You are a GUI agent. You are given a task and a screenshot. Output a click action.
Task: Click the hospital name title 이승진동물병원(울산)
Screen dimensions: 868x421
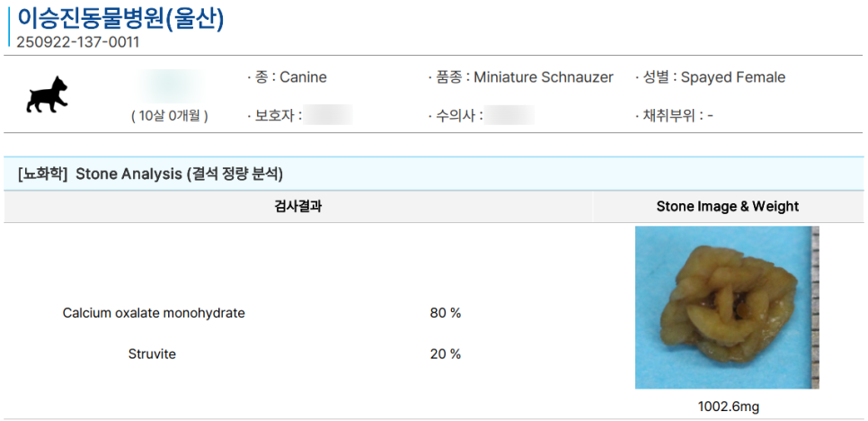[x=120, y=18]
